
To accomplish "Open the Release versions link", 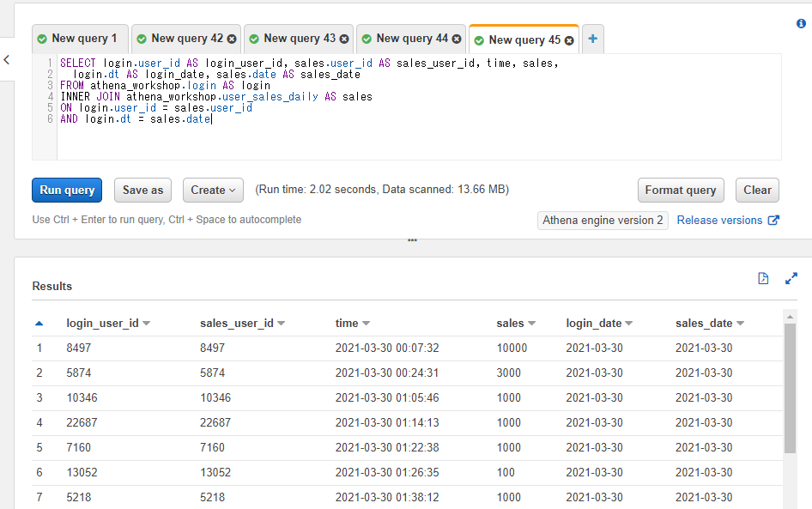I will pos(721,220).
